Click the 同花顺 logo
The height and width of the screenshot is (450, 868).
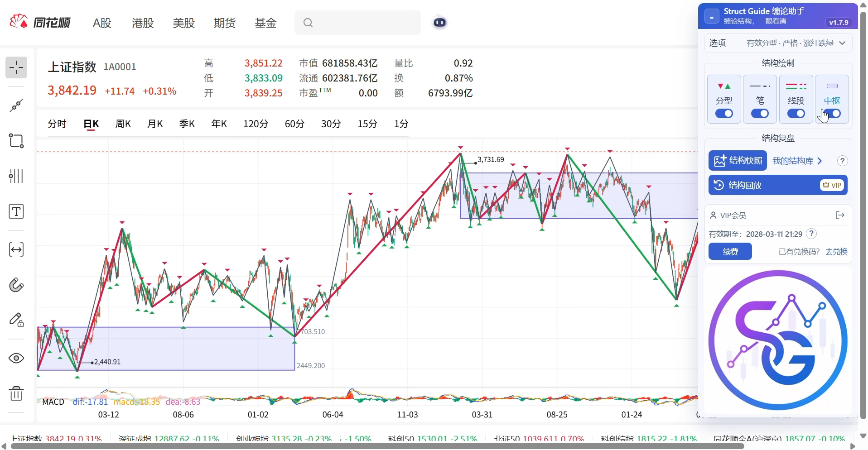[40, 22]
